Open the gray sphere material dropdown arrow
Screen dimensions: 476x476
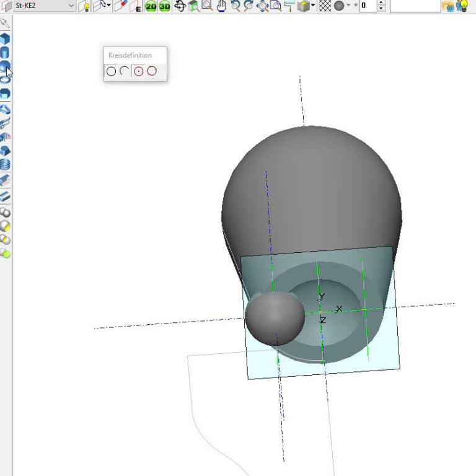(x=348, y=6)
